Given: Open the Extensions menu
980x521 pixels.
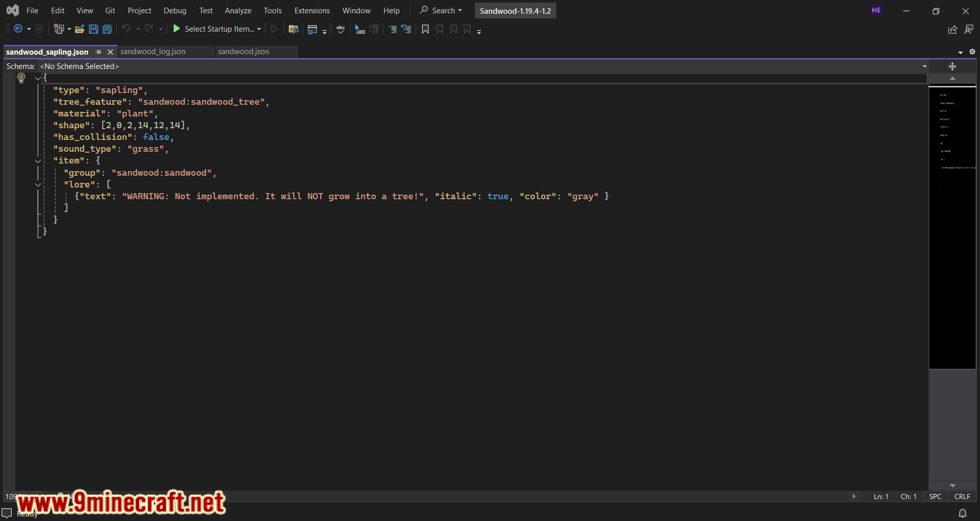Looking at the screenshot, I should [312, 11].
